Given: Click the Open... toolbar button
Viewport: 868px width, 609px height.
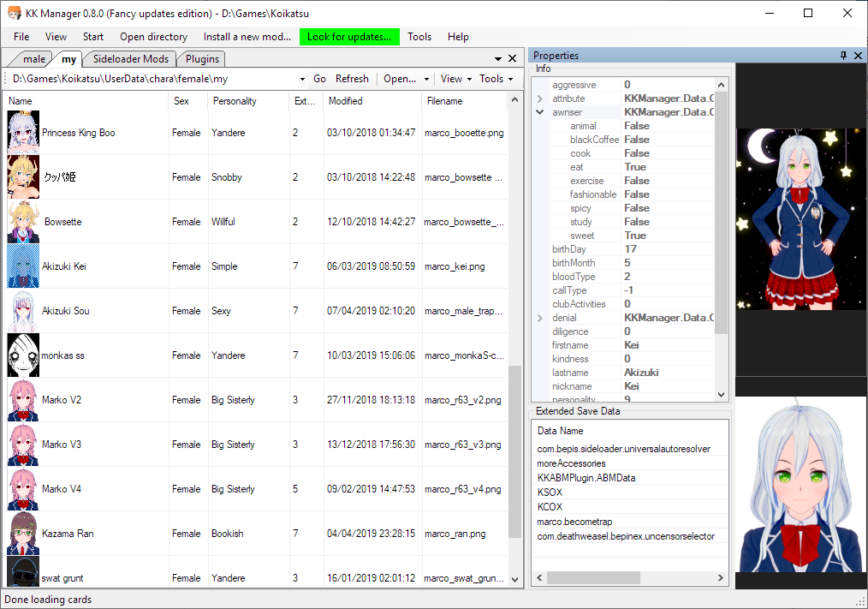Looking at the screenshot, I should (x=400, y=79).
